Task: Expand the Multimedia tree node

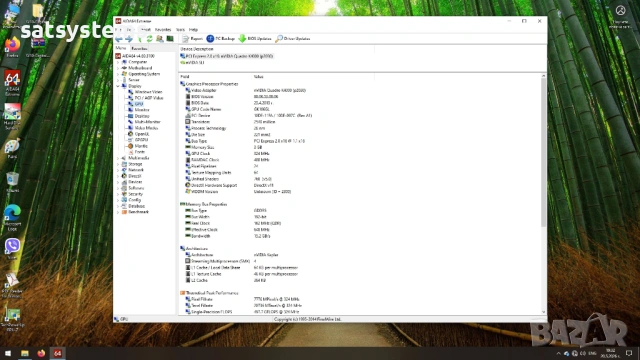Action: coord(118,158)
